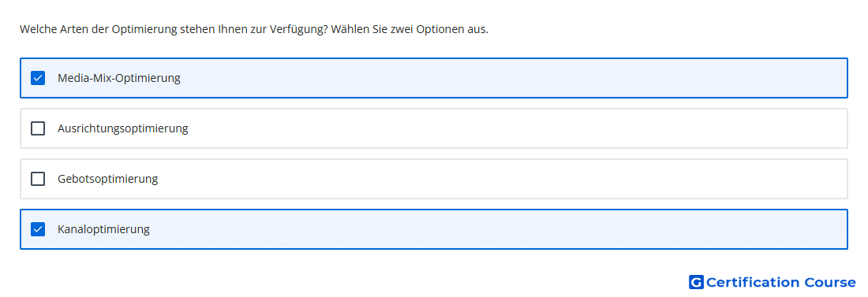Choose the "Gebotsoptimierung" label text
This screenshot has height=297, width=868.
pos(108,179)
